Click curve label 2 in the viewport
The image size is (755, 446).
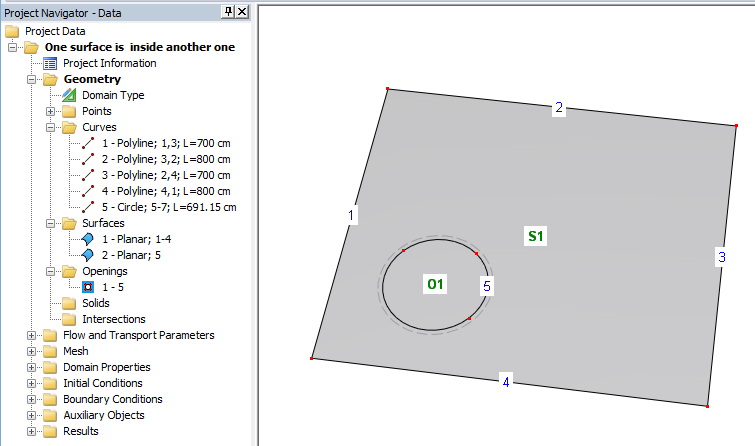559,107
